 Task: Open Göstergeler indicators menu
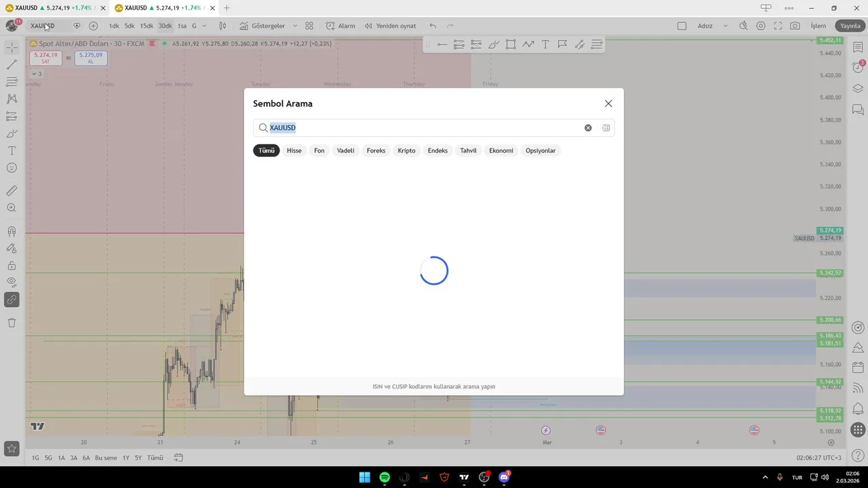pos(262,26)
